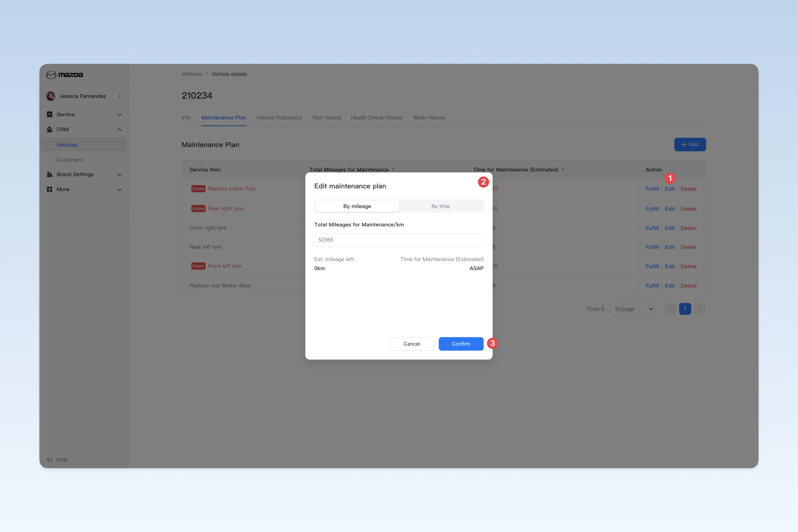This screenshot has height=532, width=798.
Task: Open the Work History tab
Action: click(429, 117)
